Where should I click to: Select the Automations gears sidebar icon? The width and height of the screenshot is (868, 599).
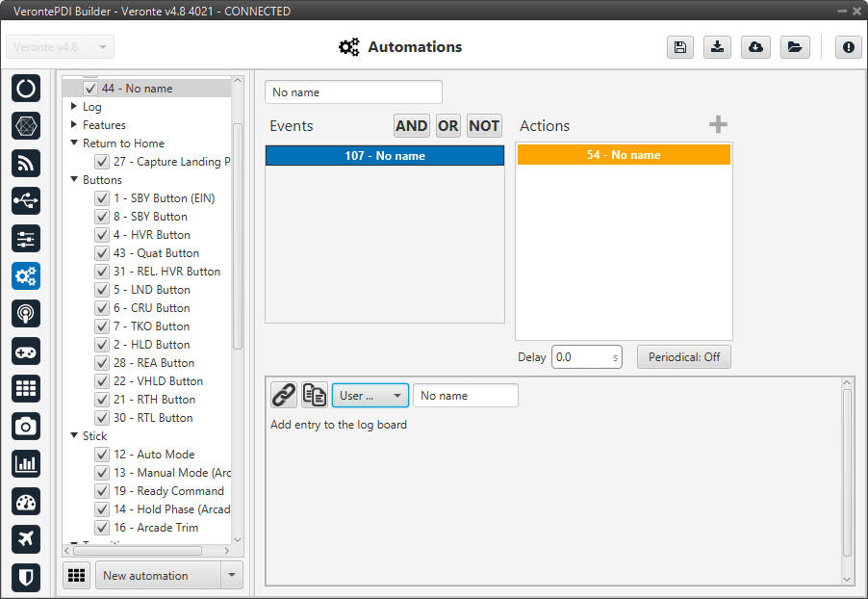coord(25,276)
